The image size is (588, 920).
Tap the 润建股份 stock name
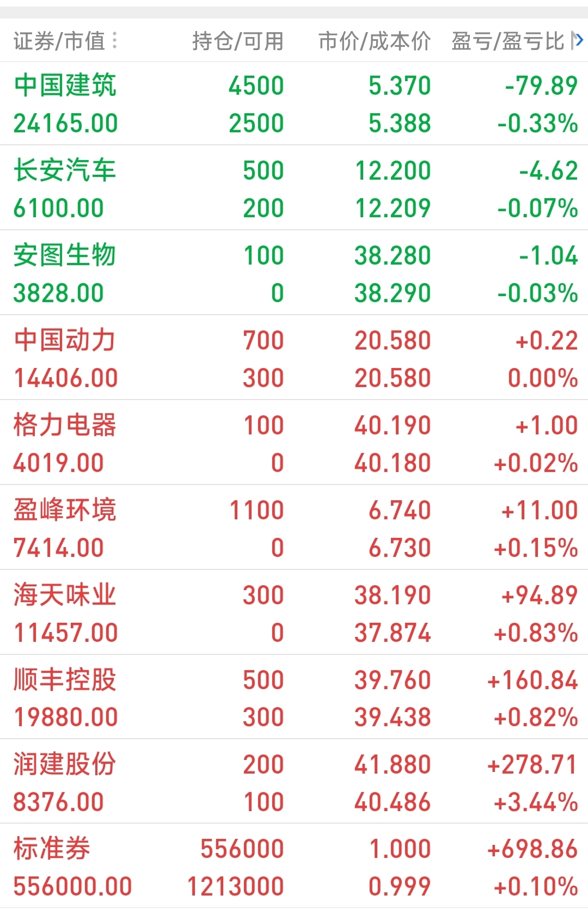tap(65, 764)
